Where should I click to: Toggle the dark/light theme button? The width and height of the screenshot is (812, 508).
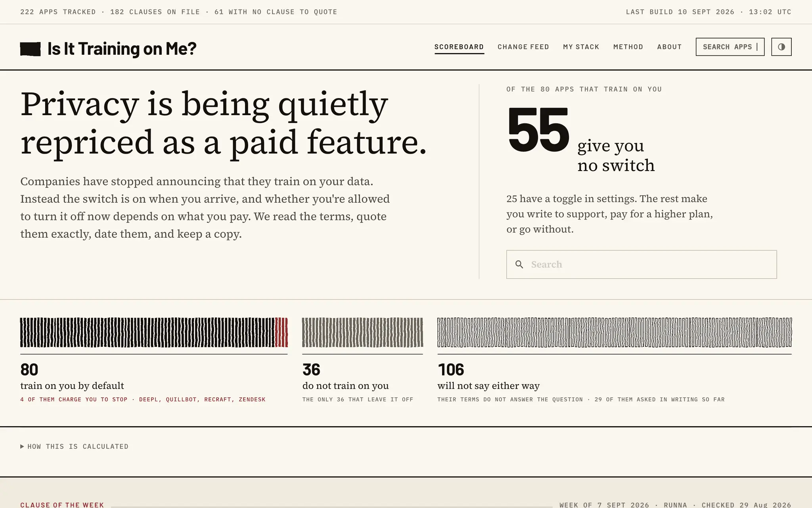(781, 47)
